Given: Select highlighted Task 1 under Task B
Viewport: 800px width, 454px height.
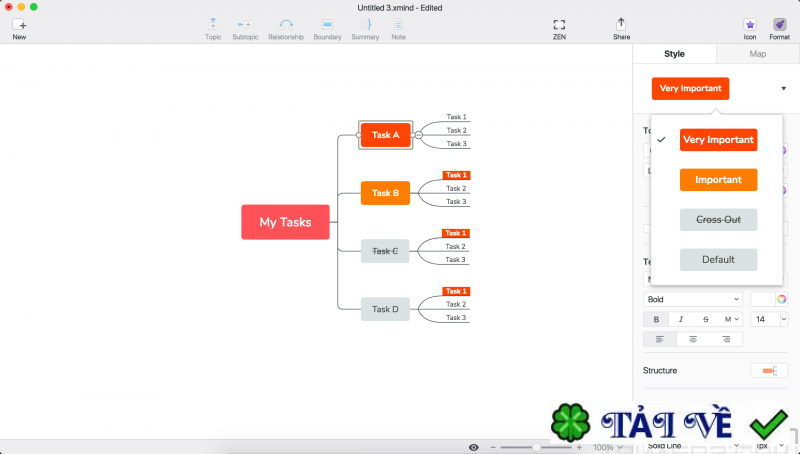Looking at the screenshot, I should coord(456,175).
